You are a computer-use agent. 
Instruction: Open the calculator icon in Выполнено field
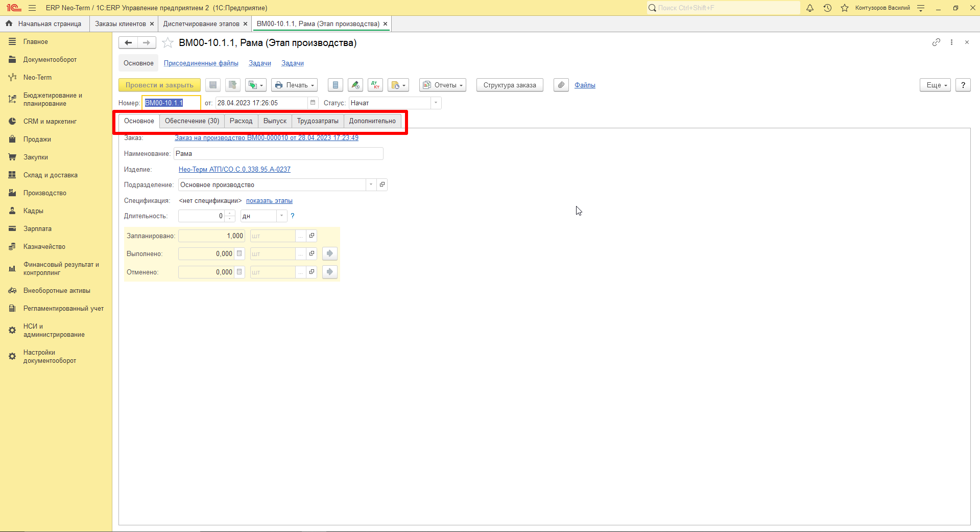239,253
